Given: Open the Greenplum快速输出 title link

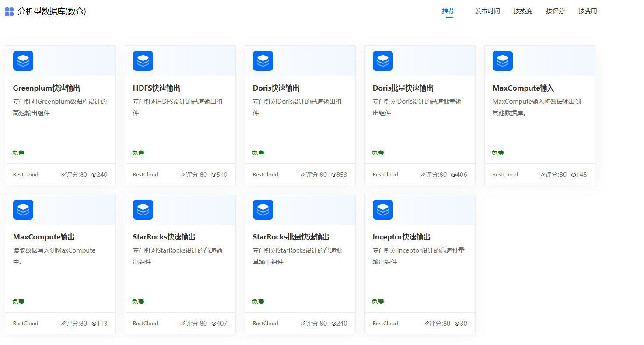Looking at the screenshot, I should 47,88.
